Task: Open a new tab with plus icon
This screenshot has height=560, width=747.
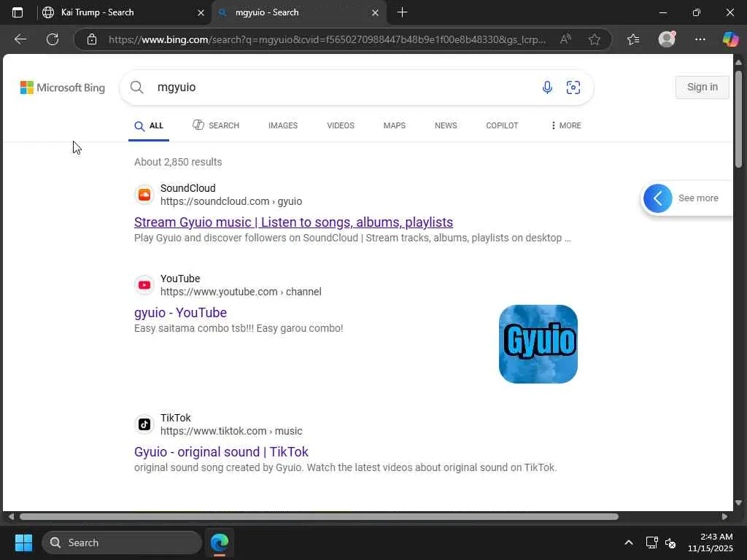Action: click(x=402, y=12)
